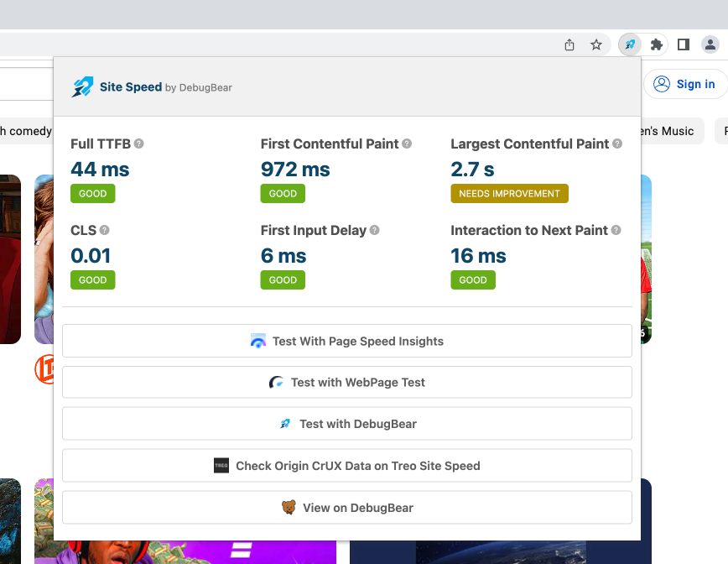Open the Full TTFB help icon

pyautogui.click(x=139, y=144)
